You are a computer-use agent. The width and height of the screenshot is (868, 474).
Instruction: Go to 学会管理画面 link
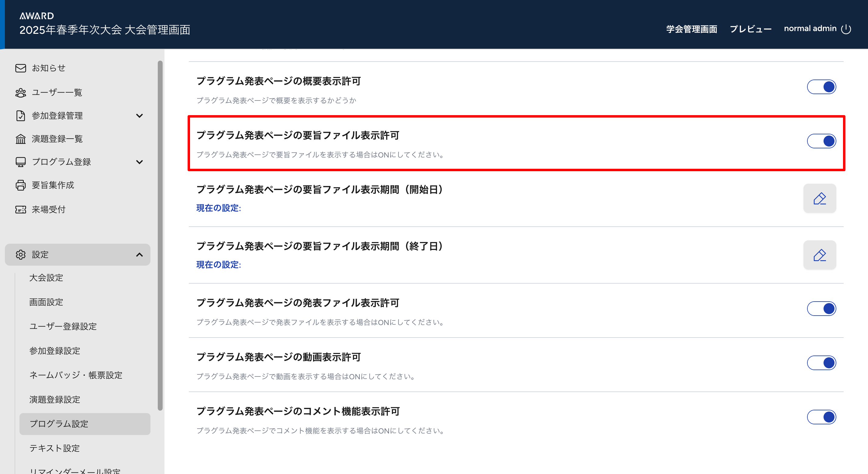click(691, 29)
